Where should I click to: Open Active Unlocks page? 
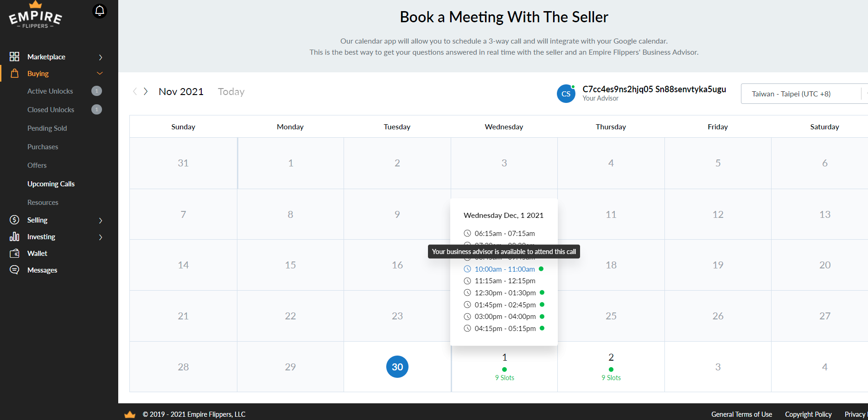(50, 91)
